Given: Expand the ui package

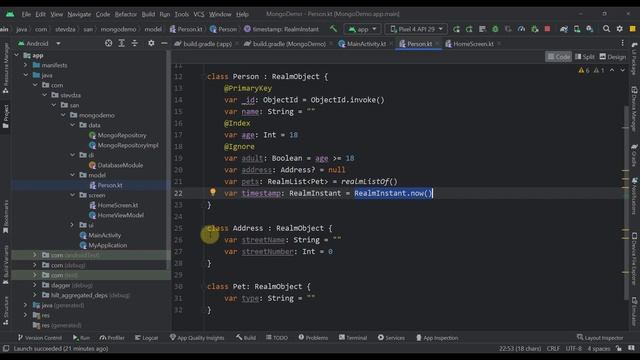Looking at the screenshot, I should [x=73, y=225].
